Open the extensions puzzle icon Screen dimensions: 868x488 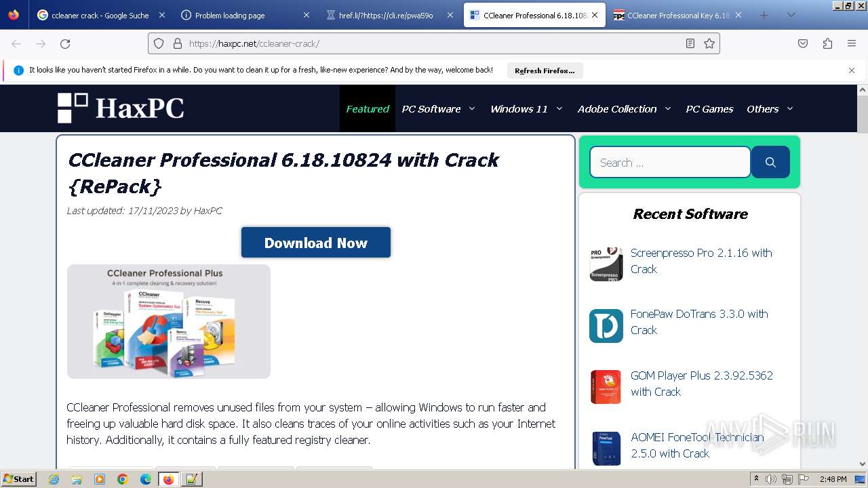point(827,43)
